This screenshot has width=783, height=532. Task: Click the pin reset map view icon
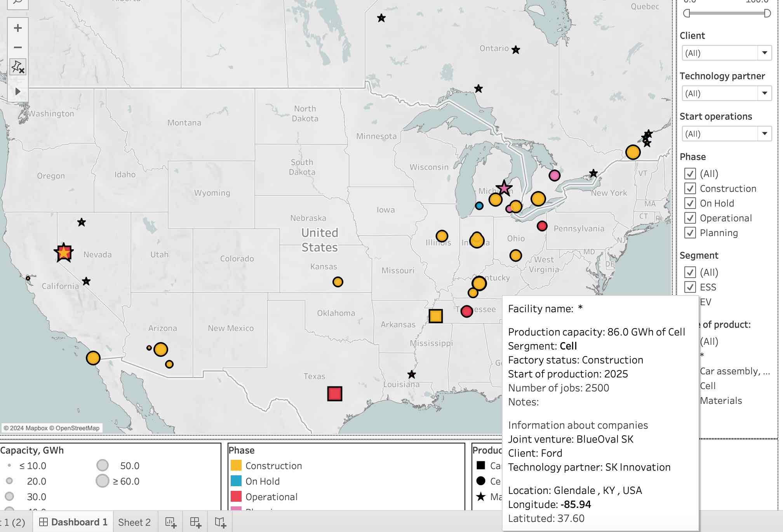pos(17,67)
